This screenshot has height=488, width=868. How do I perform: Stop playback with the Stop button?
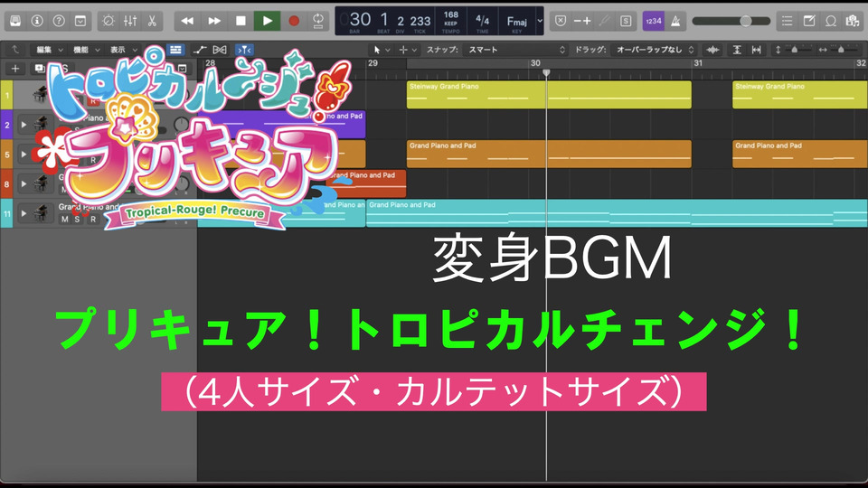(x=241, y=21)
